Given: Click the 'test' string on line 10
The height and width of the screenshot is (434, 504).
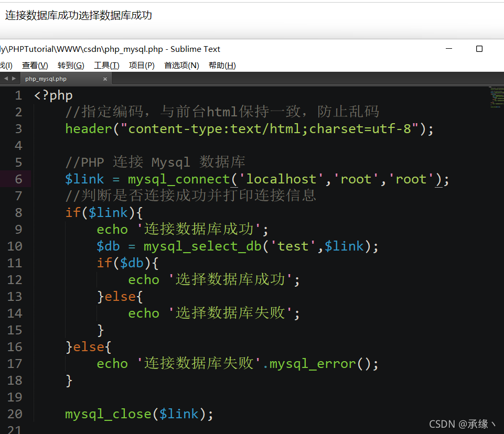Looking at the screenshot, I should click(293, 246).
